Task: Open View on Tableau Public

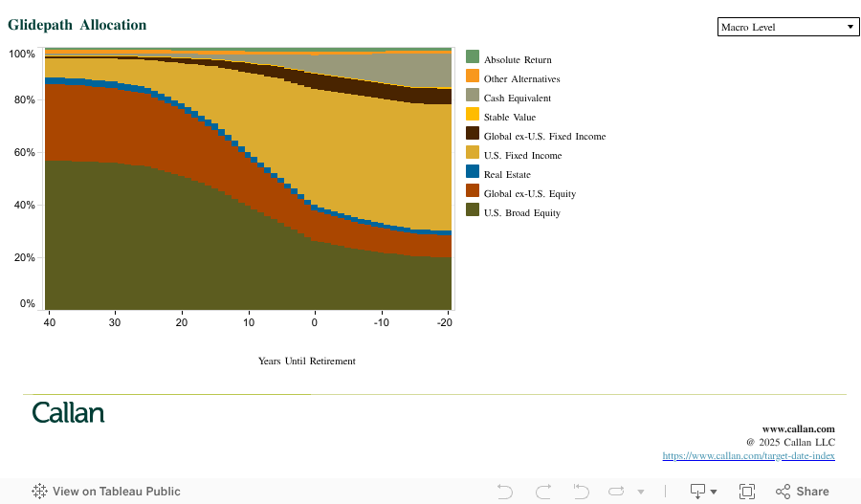Action: tap(116, 492)
